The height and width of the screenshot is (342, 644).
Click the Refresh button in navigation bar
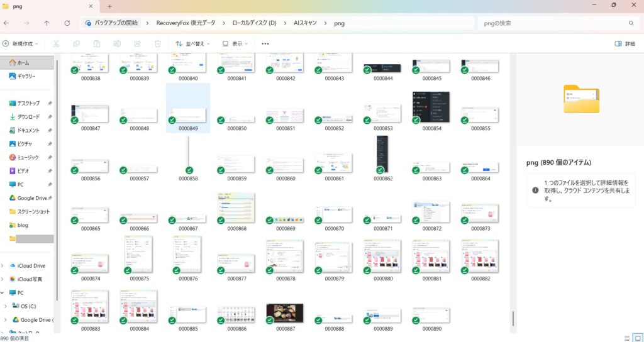[x=67, y=23]
